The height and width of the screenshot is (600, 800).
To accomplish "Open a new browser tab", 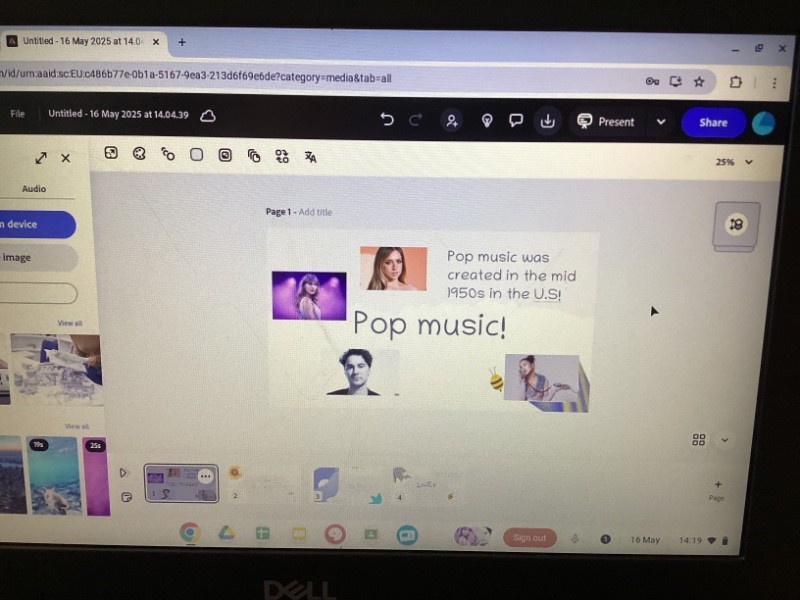I will pos(182,42).
